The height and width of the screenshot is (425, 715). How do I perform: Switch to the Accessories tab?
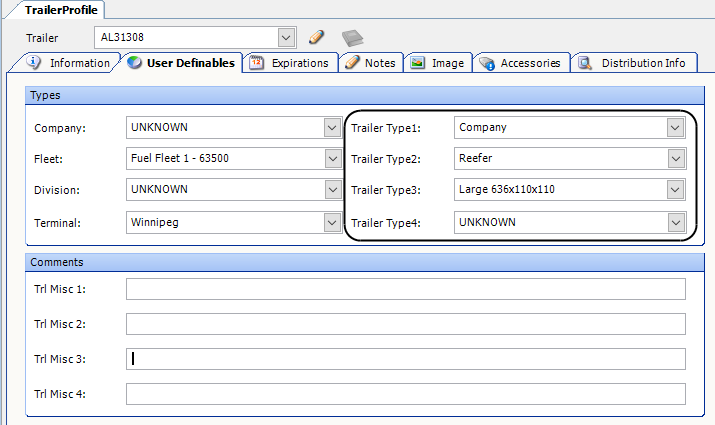(522, 63)
